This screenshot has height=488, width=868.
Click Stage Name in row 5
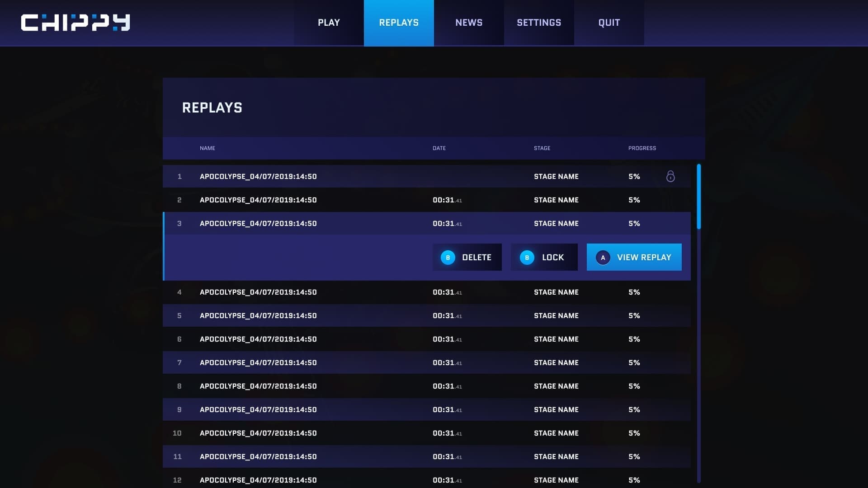coord(556,315)
